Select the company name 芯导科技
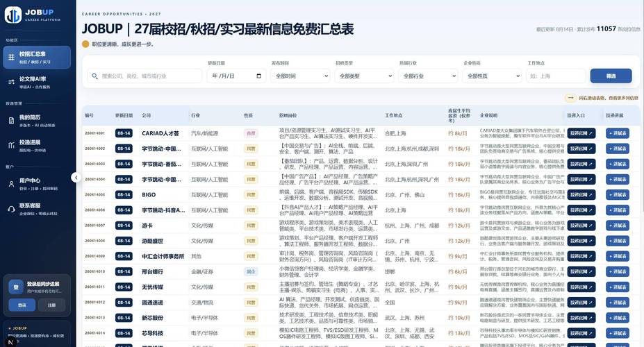The height and width of the screenshot is (347, 644). (152, 333)
